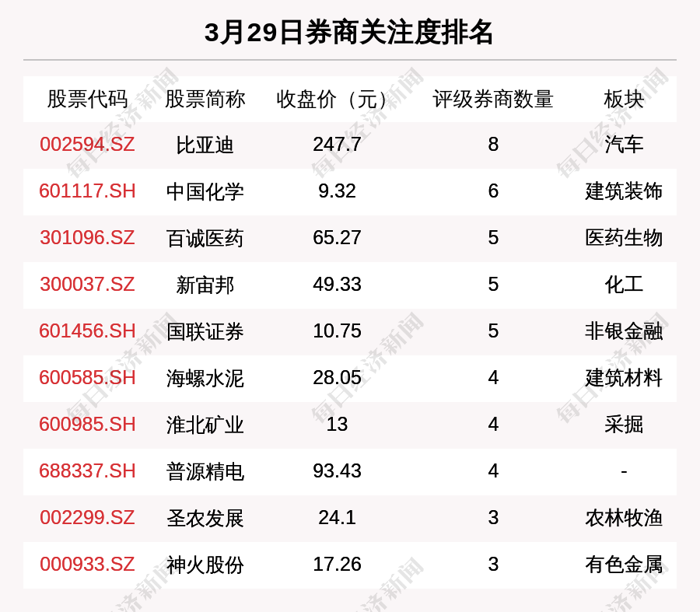Image resolution: width=700 pixels, height=612 pixels.
Task: Click 百诚医药 broker count 5
Action: point(493,238)
